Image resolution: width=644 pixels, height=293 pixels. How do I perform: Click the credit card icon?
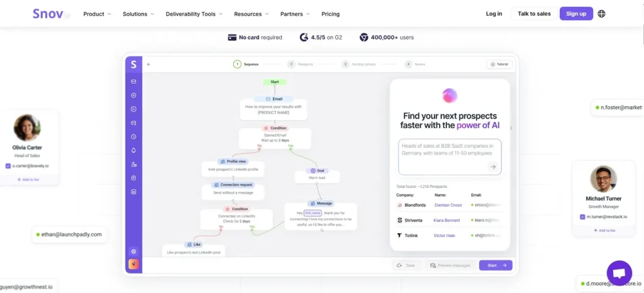point(232,37)
